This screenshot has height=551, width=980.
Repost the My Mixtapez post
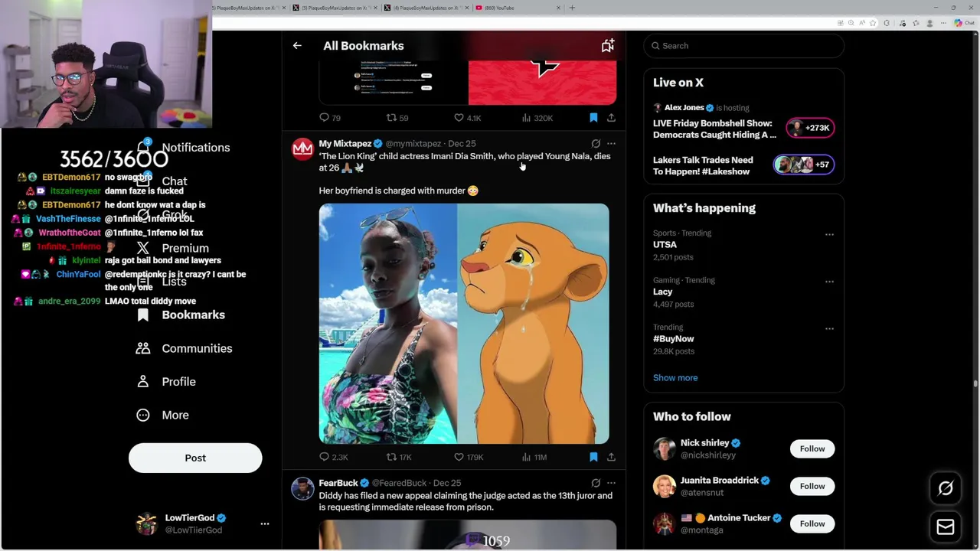399,457
